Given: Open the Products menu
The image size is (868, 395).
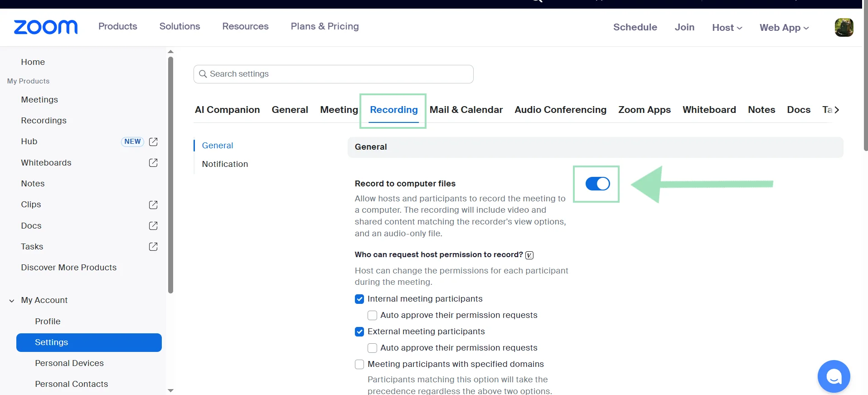Looking at the screenshot, I should pyautogui.click(x=118, y=26).
